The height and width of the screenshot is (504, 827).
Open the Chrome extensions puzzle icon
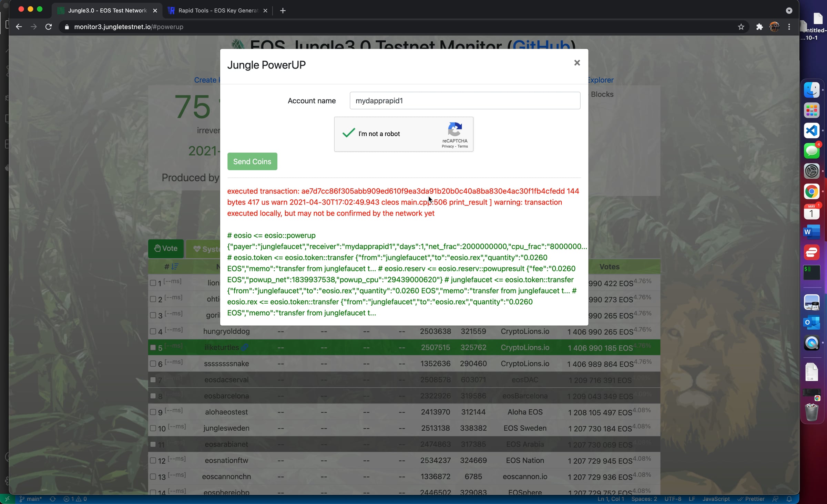point(759,27)
